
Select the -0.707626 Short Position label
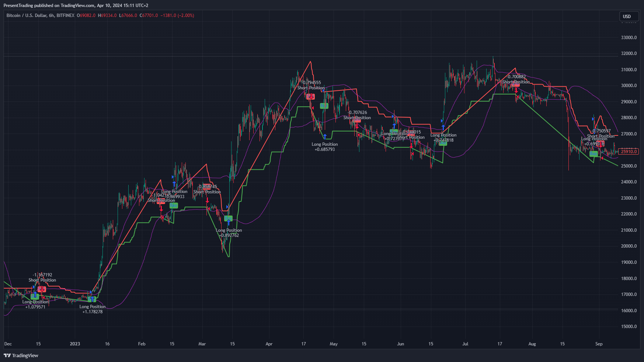pyautogui.click(x=357, y=115)
